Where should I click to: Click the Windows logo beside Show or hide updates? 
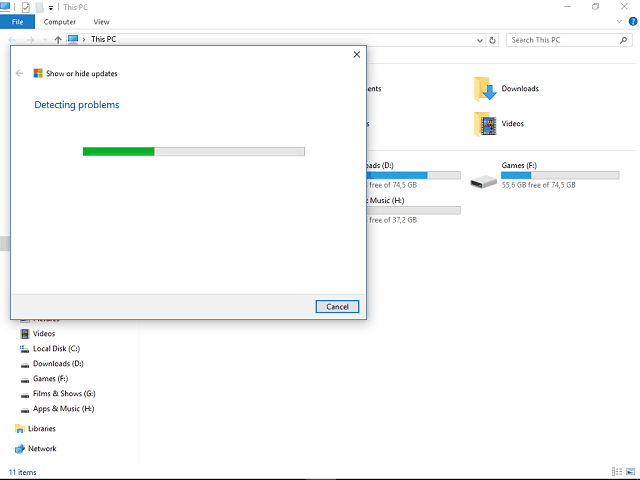[38, 73]
